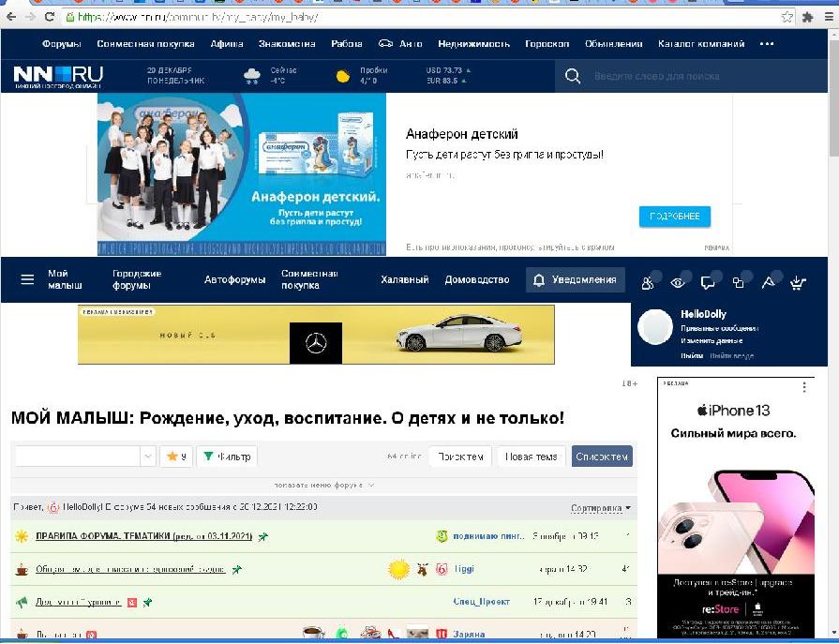Toggle the Фильтр funnel button

point(226,457)
